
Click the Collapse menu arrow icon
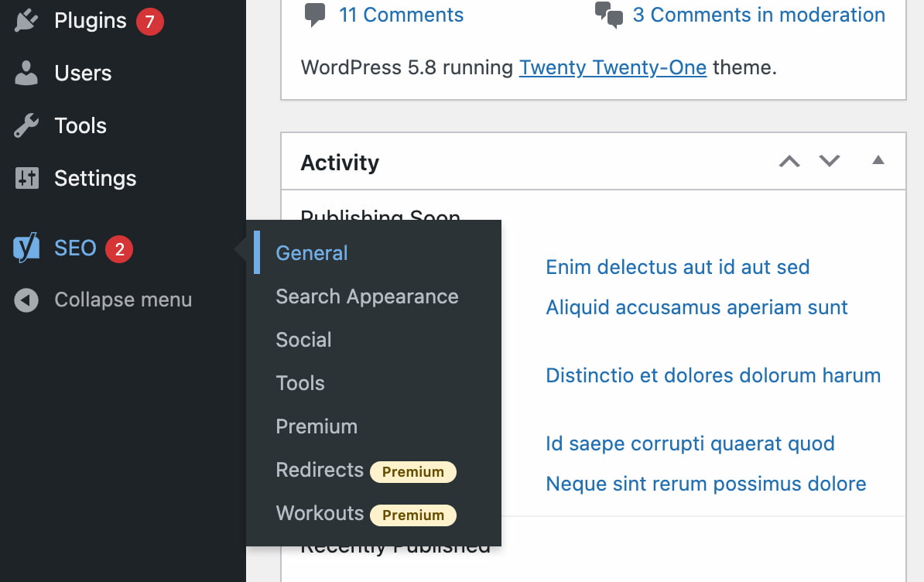tap(26, 300)
